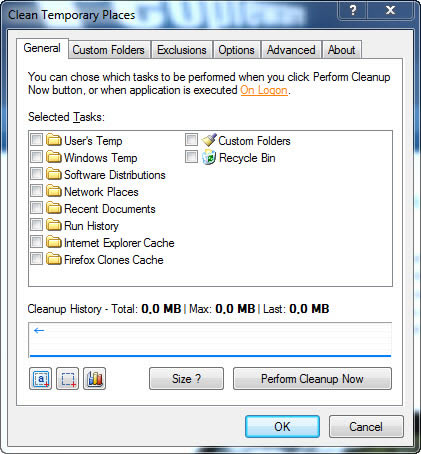Click the Internet Explorer Cache folder icon
Screen dimensions: 421x454
54,242
